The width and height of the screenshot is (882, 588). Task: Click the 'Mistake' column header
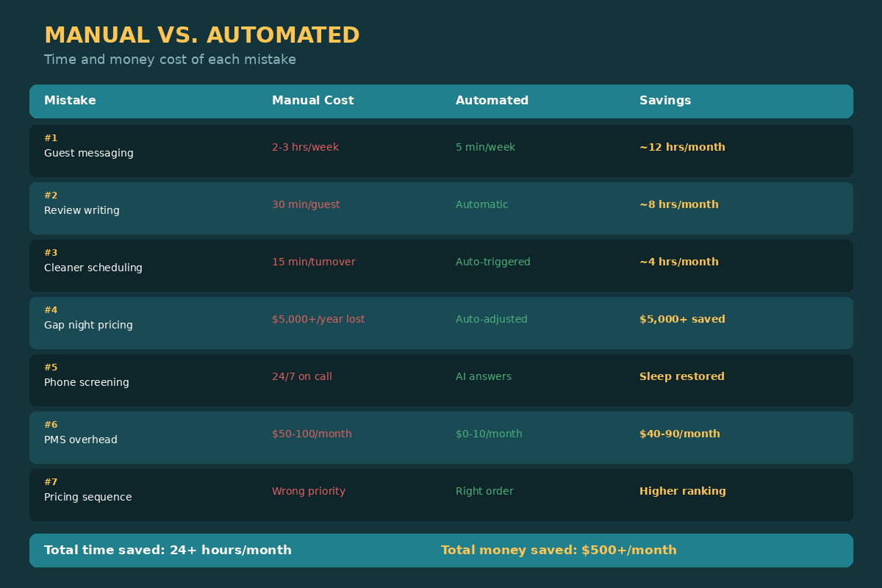tap(70, 101)
